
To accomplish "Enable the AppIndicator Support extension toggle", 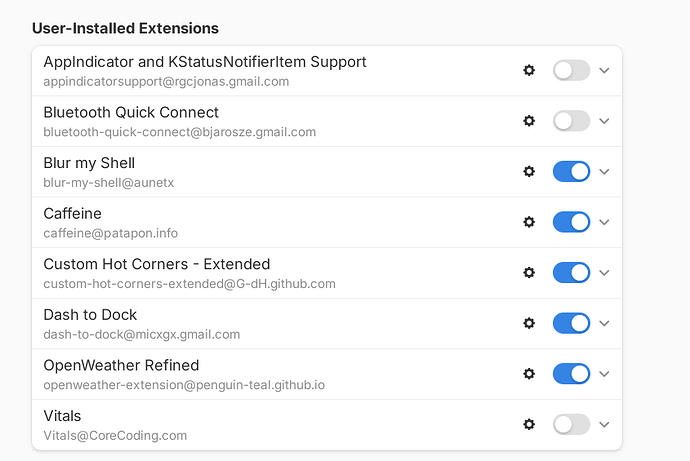I will (571, 70).
